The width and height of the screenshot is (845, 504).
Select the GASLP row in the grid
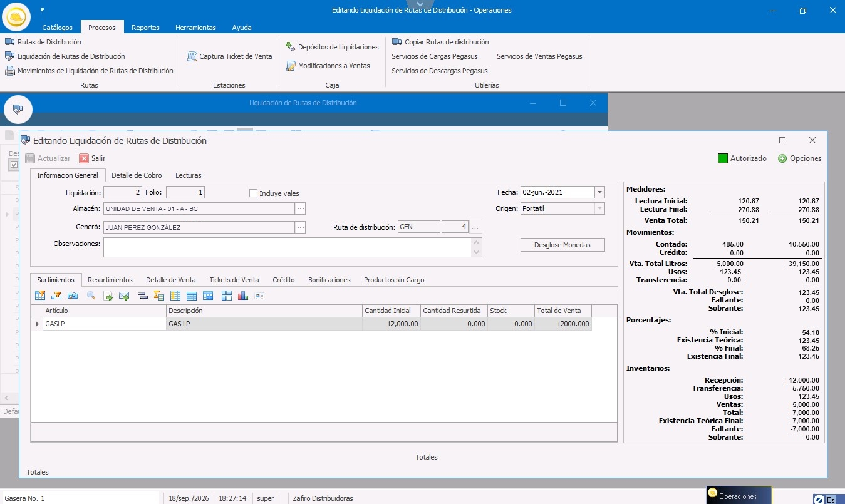click(311, 324)
